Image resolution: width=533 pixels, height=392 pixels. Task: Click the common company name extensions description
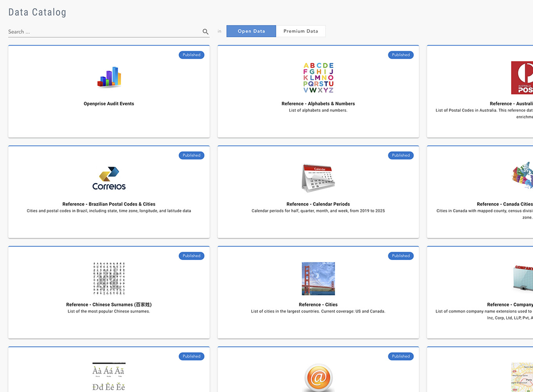click(x=484, y=314)
